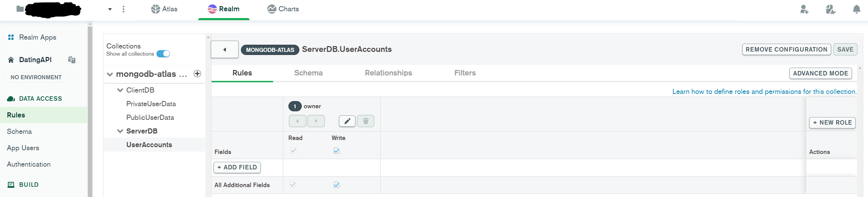The image size is (868, 197).
Task: Click the left sidebar vertical scrollbar
Action: pos(90,109)
